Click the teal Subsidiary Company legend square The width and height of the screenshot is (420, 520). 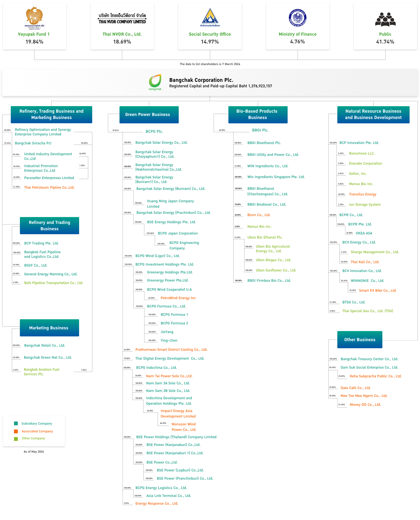(16, 423)
